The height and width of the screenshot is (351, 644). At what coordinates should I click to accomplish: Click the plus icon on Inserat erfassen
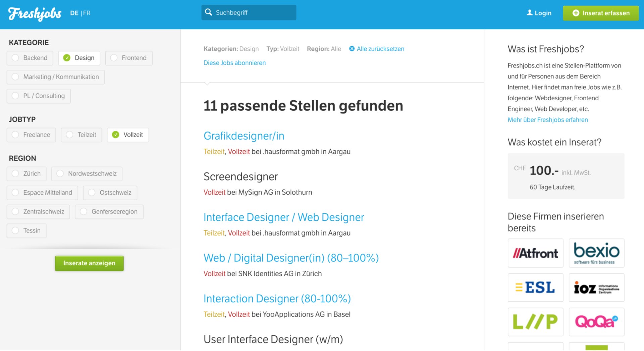[x=576, y=13]
